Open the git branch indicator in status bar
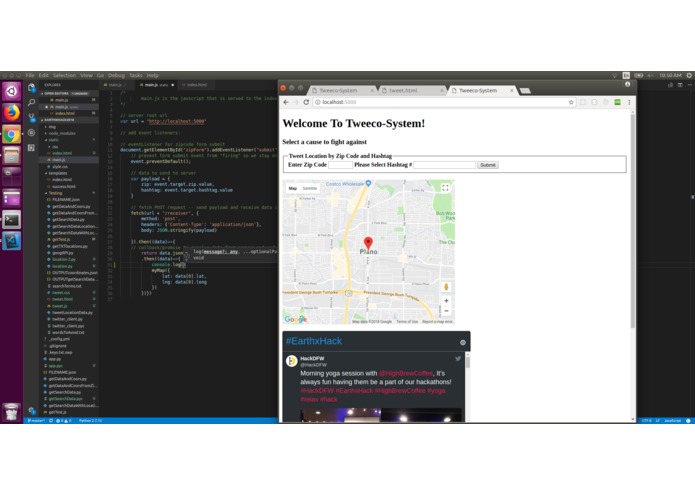 click(37, 420)
